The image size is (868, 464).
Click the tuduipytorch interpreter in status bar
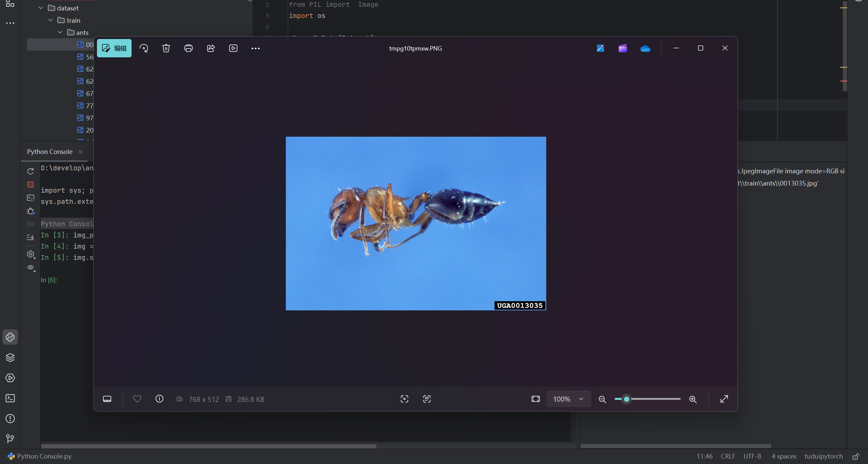click(x=824, y=456)
